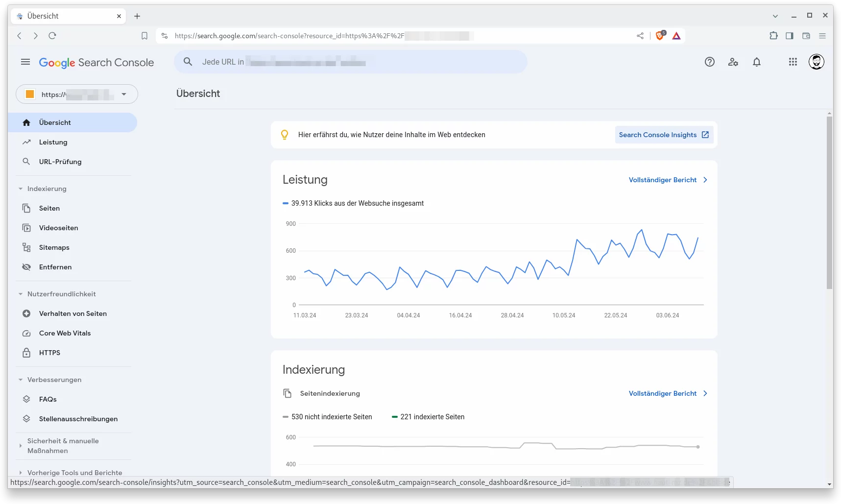This screenshot has width=841, height=504.
Task: Click the Entfernen hidden-eye icon
Action: [x=26, y=267]
